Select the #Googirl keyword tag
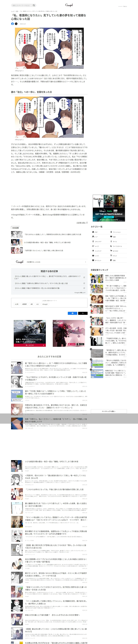The image size is (138, 644). [x=45, y=304]
